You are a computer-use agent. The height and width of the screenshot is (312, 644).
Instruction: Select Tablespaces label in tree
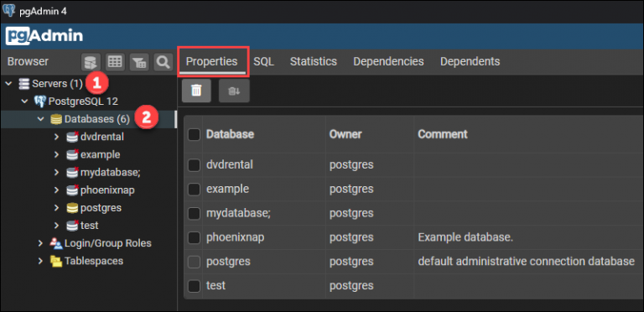94,261
